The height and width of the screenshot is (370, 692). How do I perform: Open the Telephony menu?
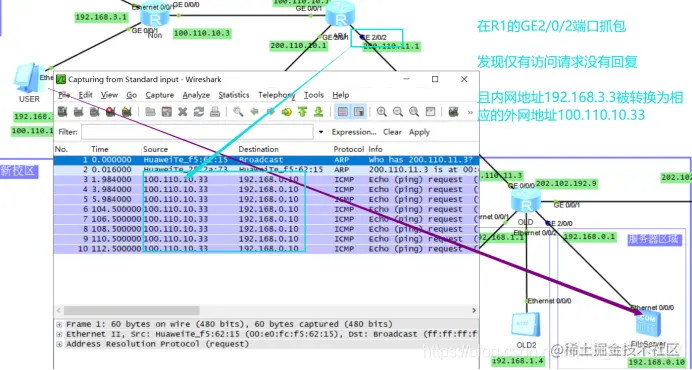pos(277,95)
